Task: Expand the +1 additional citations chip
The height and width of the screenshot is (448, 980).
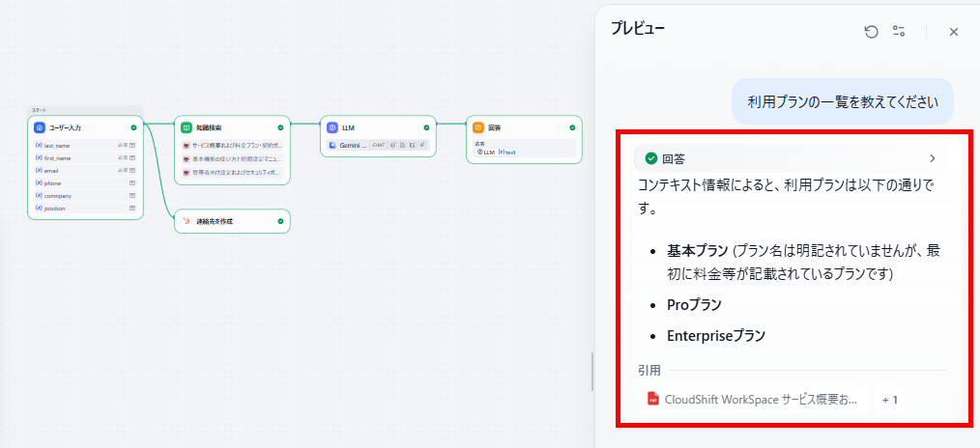Action: click(x=889, y=400)
